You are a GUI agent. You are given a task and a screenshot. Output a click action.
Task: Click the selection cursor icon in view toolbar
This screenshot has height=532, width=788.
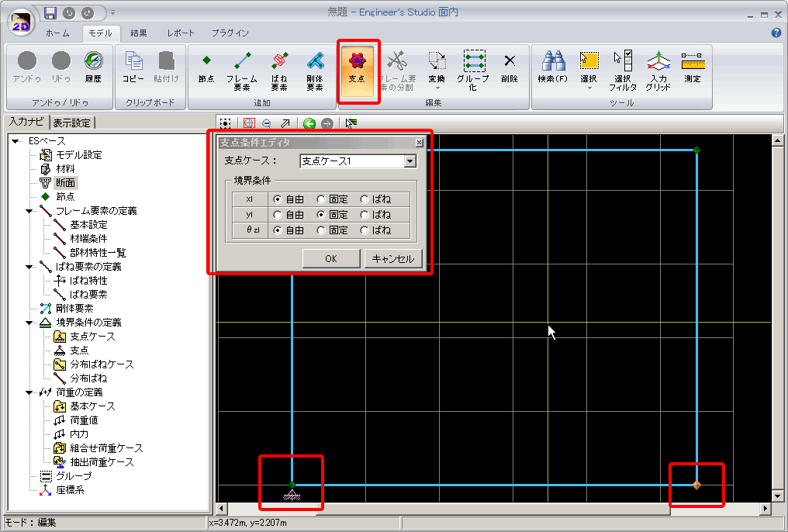click(x=351, y=123)
